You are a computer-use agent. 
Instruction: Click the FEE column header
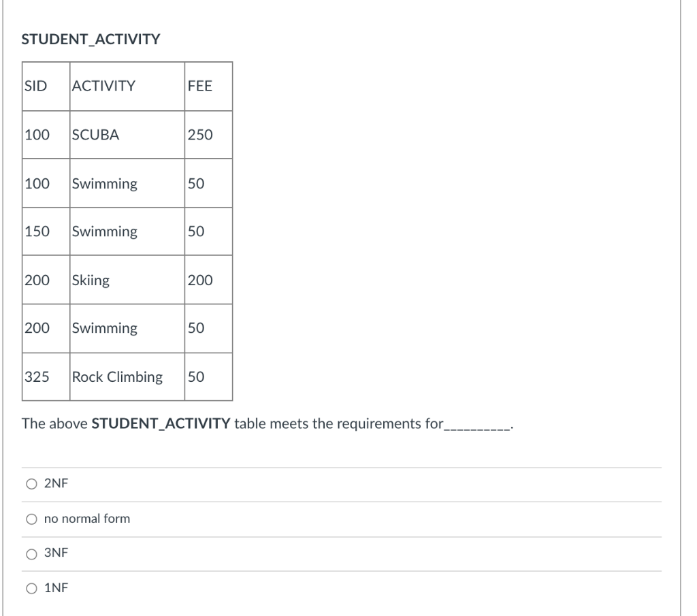199,86
